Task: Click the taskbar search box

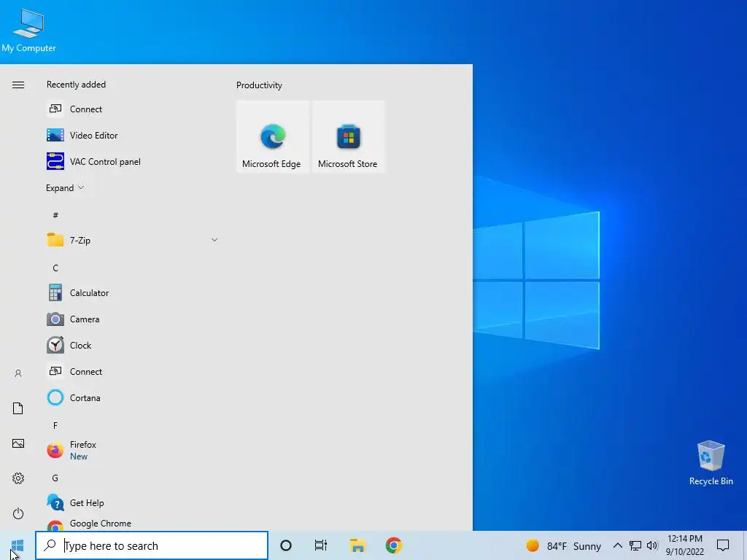Action: (x=152, y=545)
